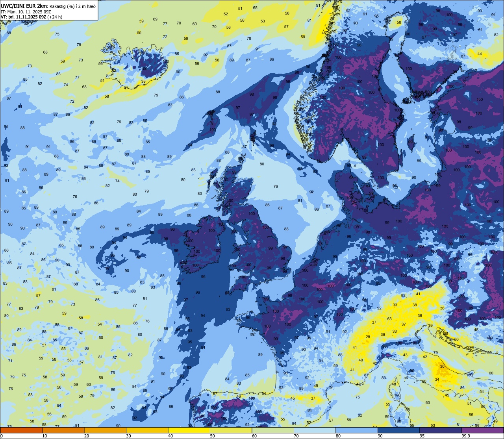
Task: Click the '50' label under the colour bar
Action: pos(212,436)
